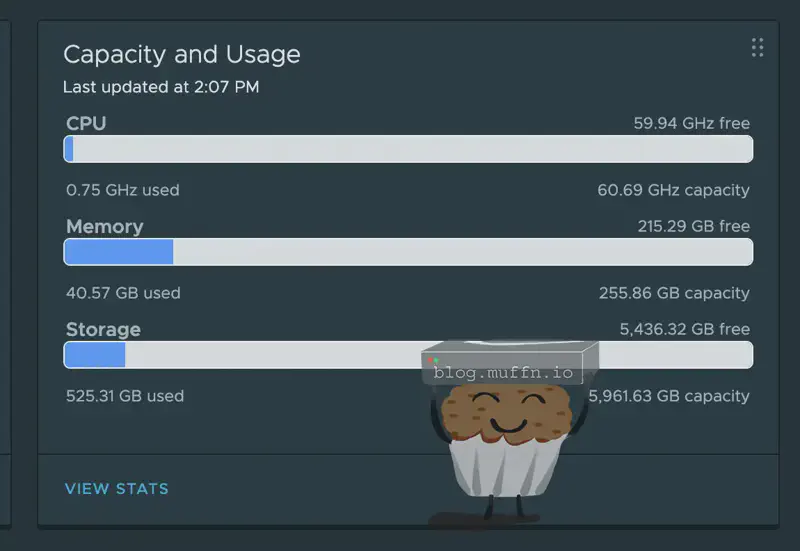Click the 5,436.32 GB free value

point(684,330)
